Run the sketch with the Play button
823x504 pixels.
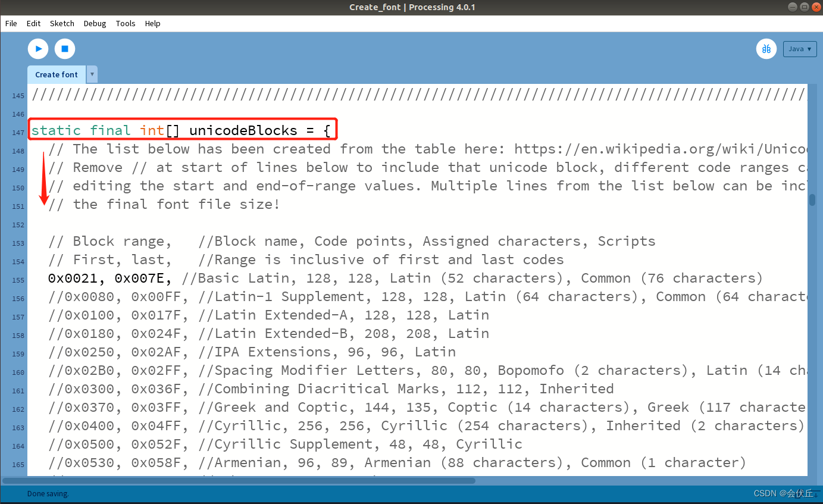point(38,49)
